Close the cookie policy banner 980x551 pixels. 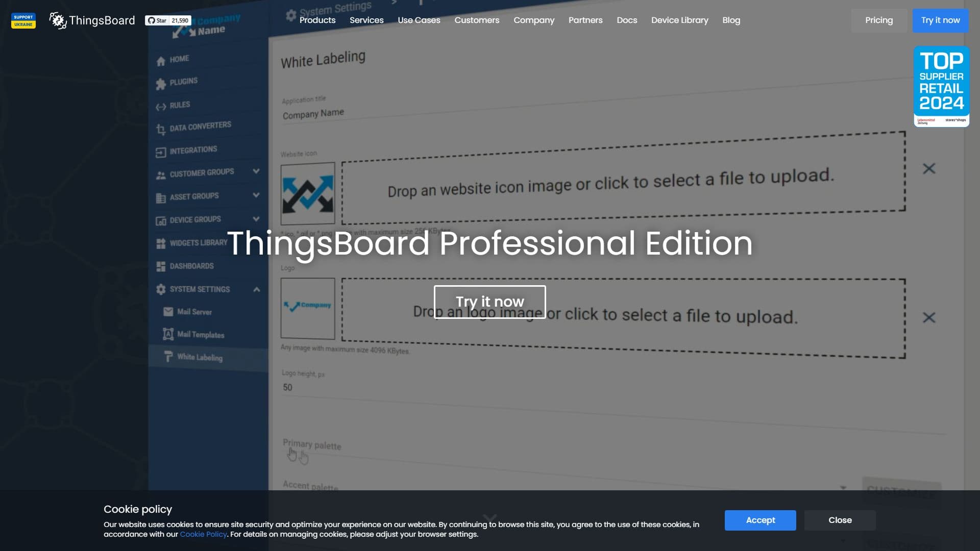[x=840, y=520]
